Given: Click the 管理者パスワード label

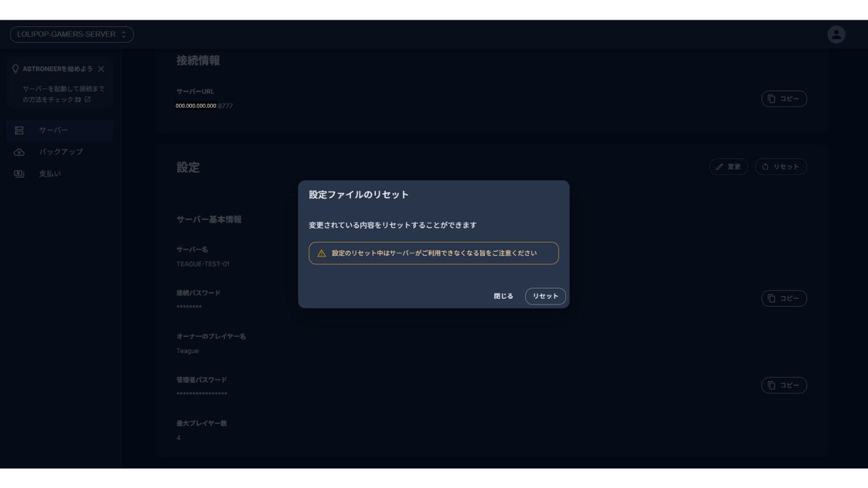Looking at the screenshot, I should (201, 380).
